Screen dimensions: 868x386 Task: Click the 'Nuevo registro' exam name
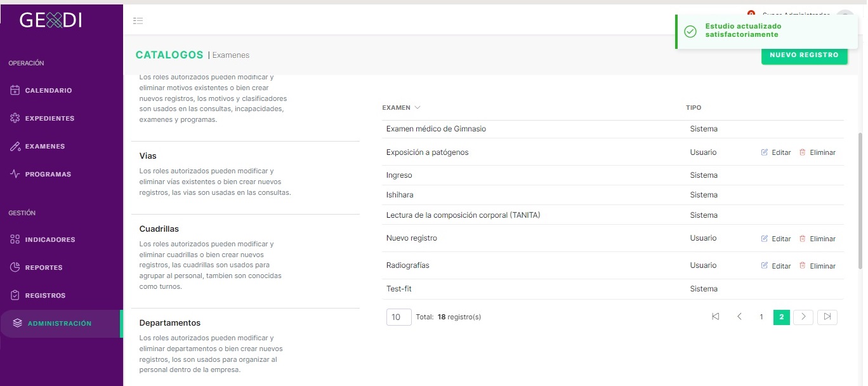(x=411, y=238)
